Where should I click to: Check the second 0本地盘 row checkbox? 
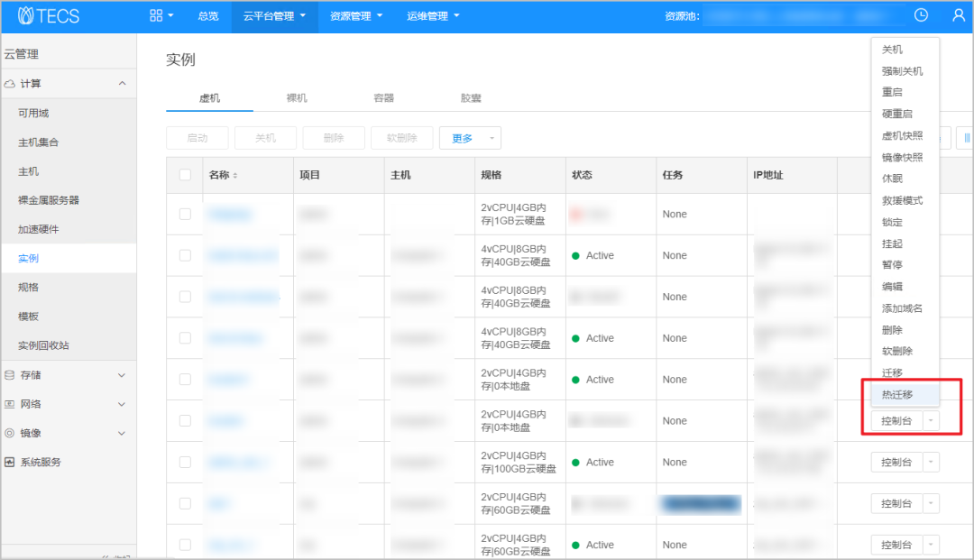tap(185, 421)
